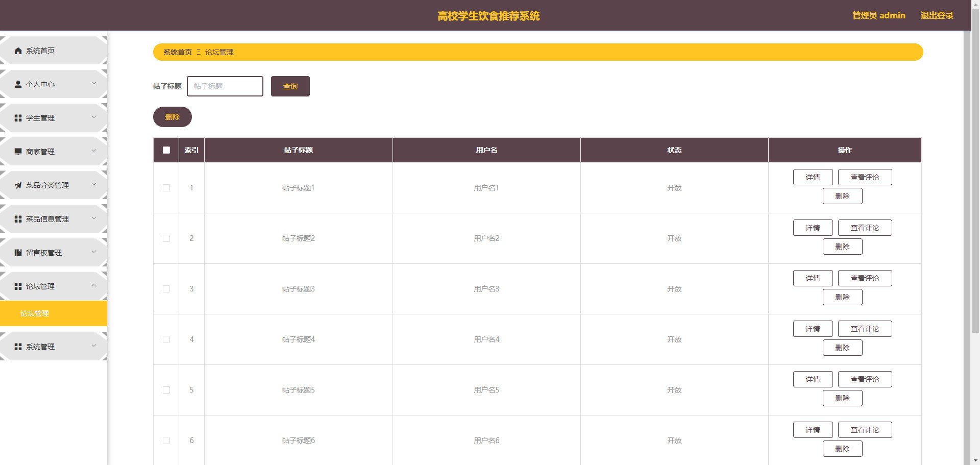980x465 pixels.
Task: Click the vertical page scrollbar thumb
Action: tap(975, 171)
